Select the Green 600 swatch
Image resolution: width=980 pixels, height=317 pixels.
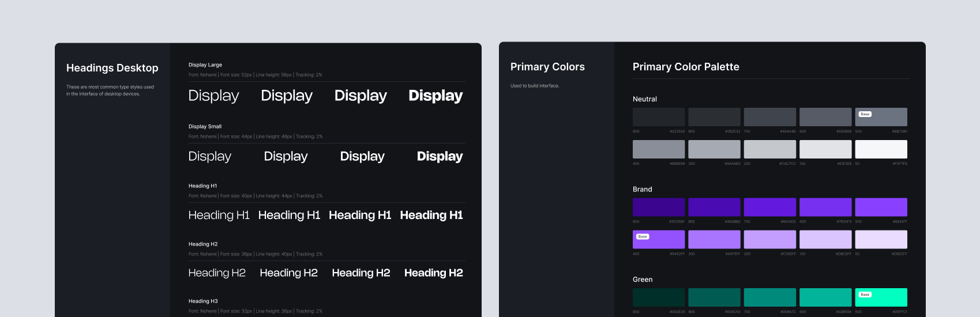pos(825,297)
